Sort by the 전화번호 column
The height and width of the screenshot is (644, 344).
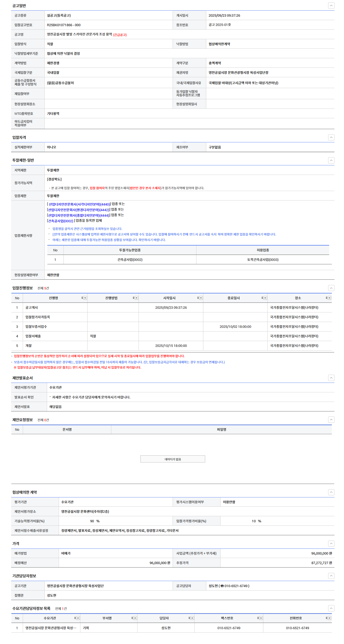(327, 618)
